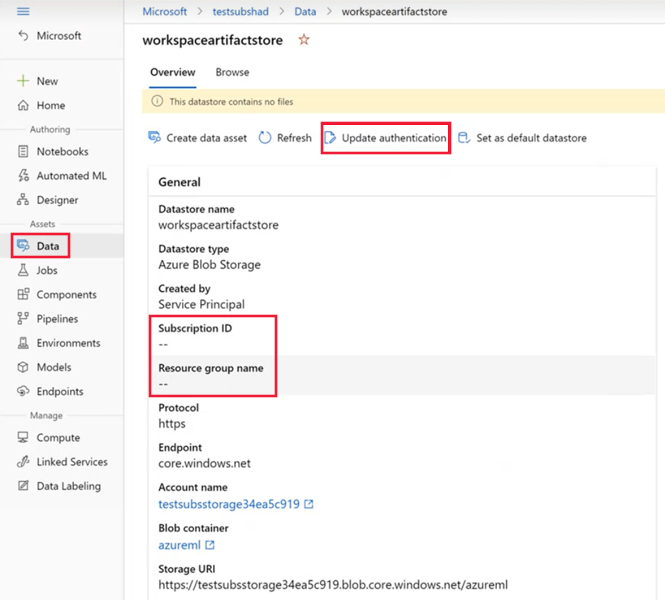Go to testsubshad in breadcrumb
Screen dimensions: 665x600
pyautogui.click(x=239, y=12)
